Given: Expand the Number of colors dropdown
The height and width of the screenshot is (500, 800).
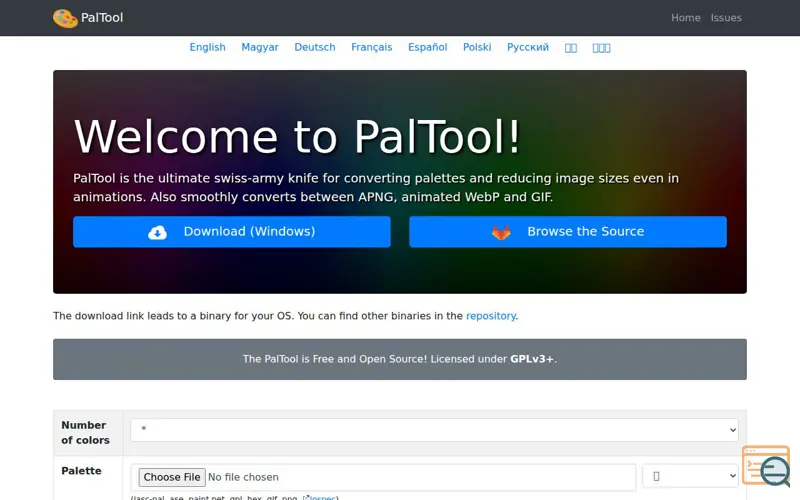Looking at the screenshot, I should coord(434,430).
